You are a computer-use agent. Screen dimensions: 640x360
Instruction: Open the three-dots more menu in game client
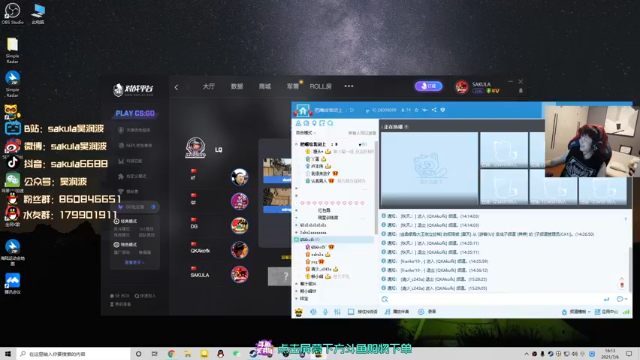pyautogui.click(x=349, y=86)
